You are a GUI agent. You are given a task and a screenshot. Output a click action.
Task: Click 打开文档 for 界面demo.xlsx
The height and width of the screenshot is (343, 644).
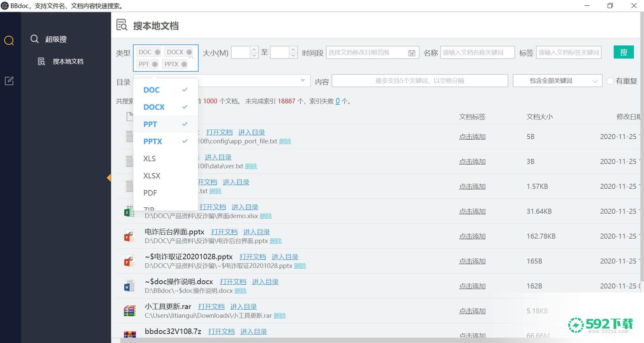tap(213, 207)
